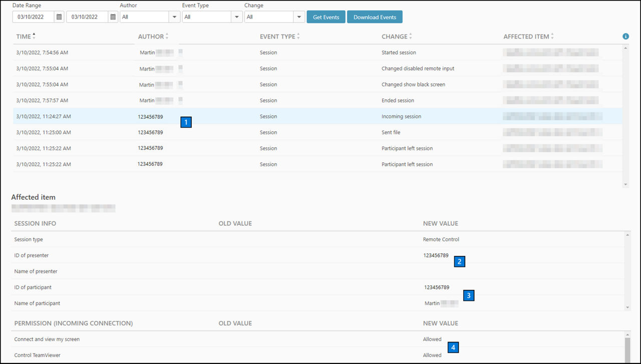Click Allowed value for Control TeamViewer
641x364 pixels.
[x=432, y=355]
